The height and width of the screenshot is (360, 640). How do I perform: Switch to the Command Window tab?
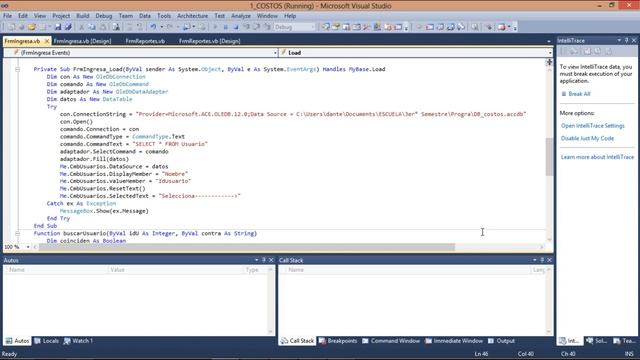(391, 341)
